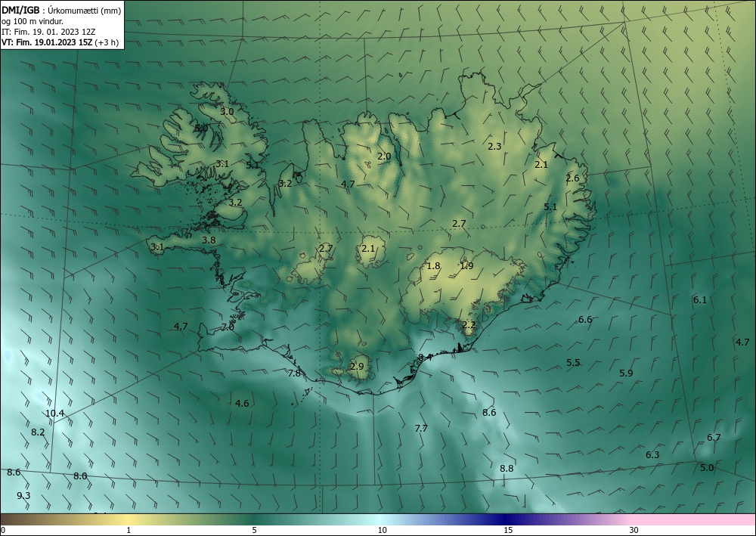Click the color scale label 15

click(508, 531)
